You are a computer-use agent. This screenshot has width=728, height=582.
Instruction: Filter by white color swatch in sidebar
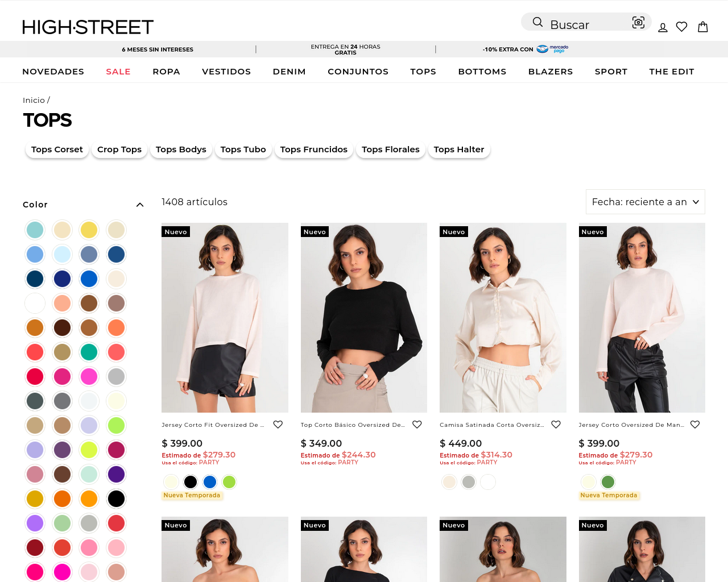pos(35,303)
